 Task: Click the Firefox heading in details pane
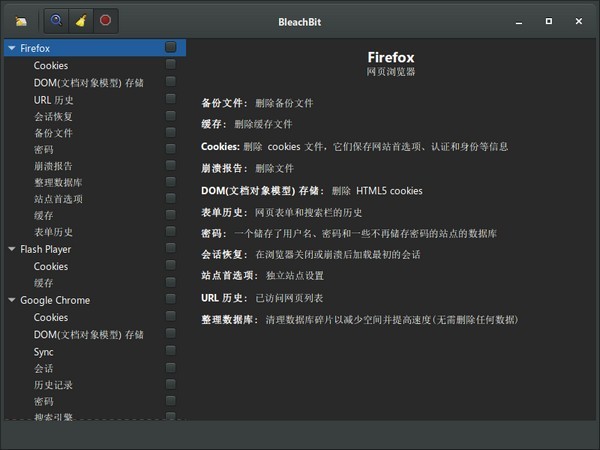coord(391,57)
